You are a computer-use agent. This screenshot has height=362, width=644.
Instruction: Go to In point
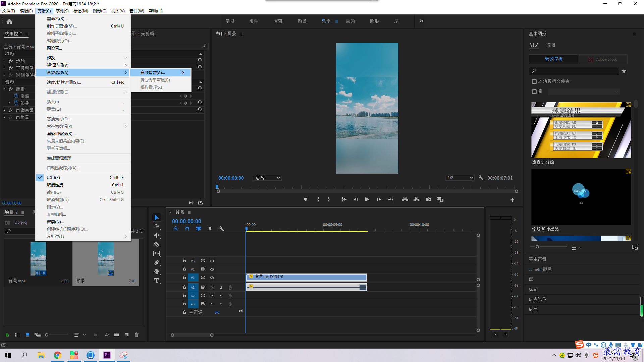click(x=344, y=199)
